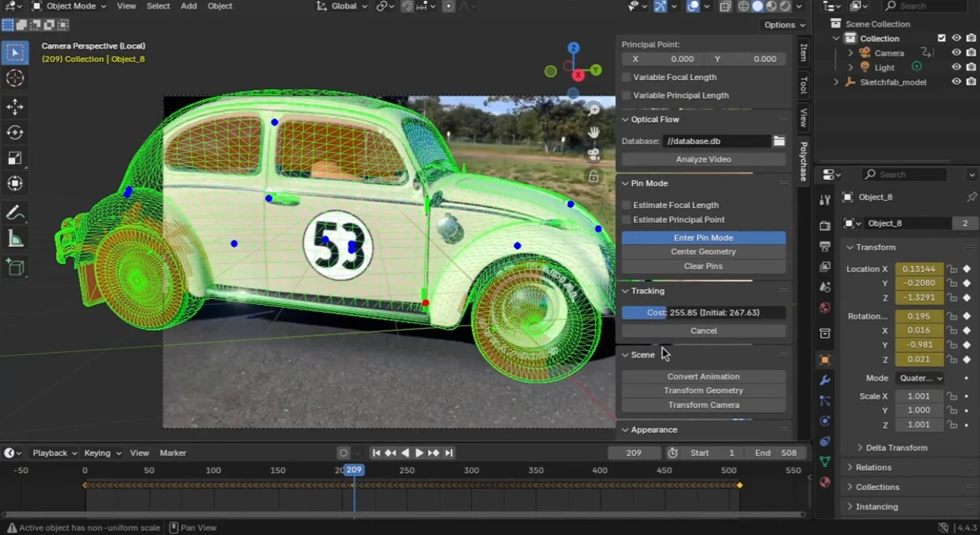Select the Scale tool in toolbar
The height and width of the screenshot is (535, 980).
[x=15, y=158]
